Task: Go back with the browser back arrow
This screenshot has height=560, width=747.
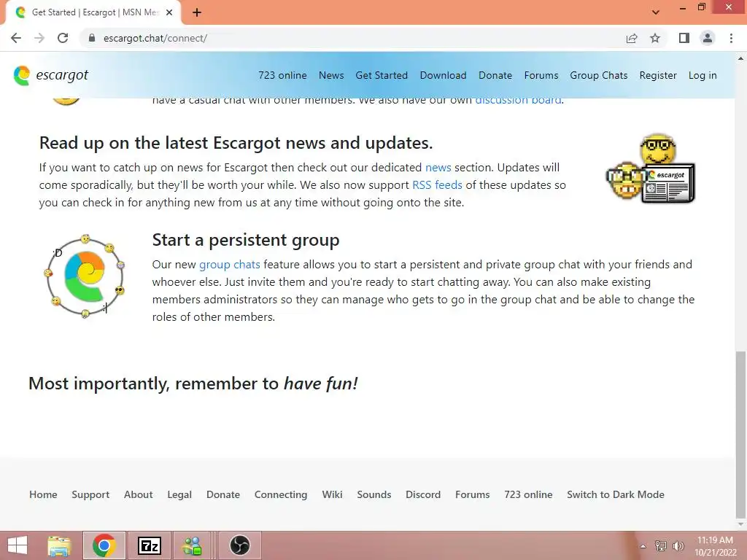Action: [x=16, y=38]
